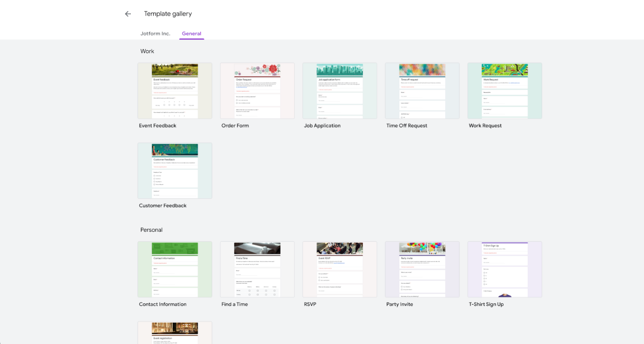Open the Time Off Request template
Viewport: 644px width, 344px height.
click(x=422, y=91)
